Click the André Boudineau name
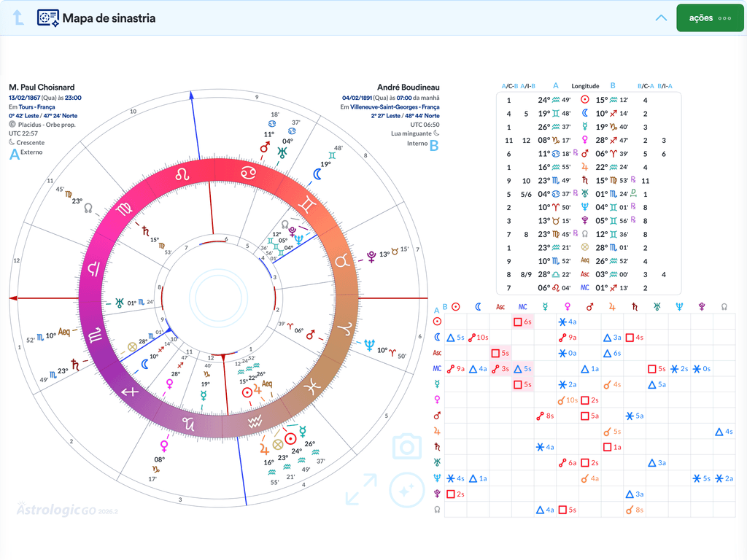This screenshot has height=560, width=747. (409, 87)
